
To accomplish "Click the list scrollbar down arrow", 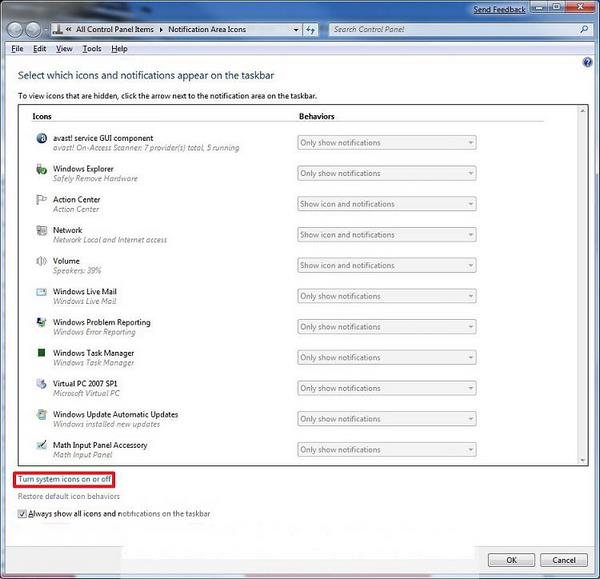I will [582, 460].
